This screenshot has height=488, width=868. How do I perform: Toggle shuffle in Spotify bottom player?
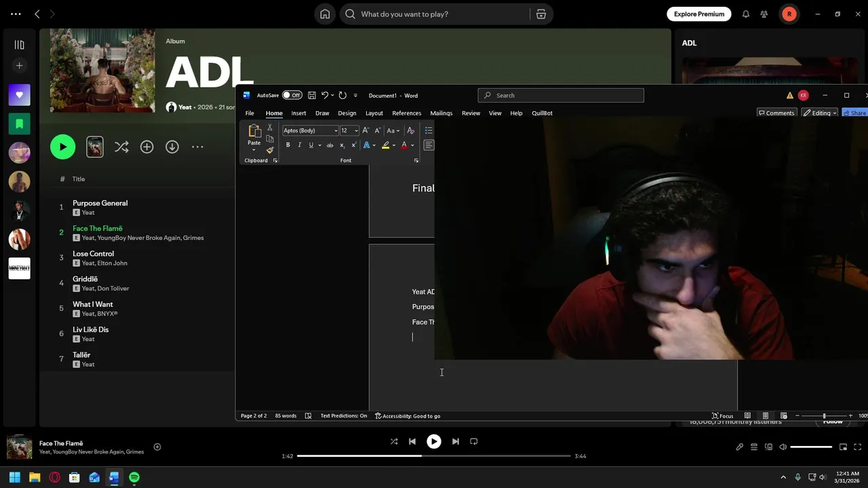[x=394, y=441]
